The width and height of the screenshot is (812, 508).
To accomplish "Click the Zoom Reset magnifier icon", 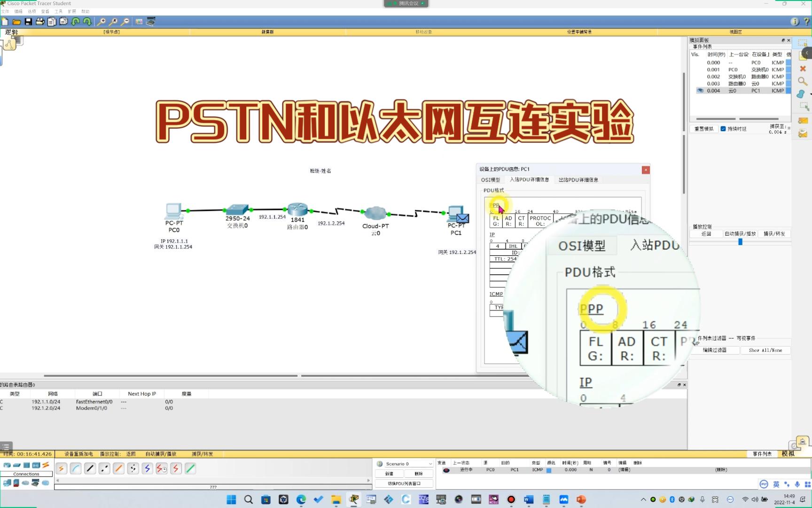I will [113, 22].
